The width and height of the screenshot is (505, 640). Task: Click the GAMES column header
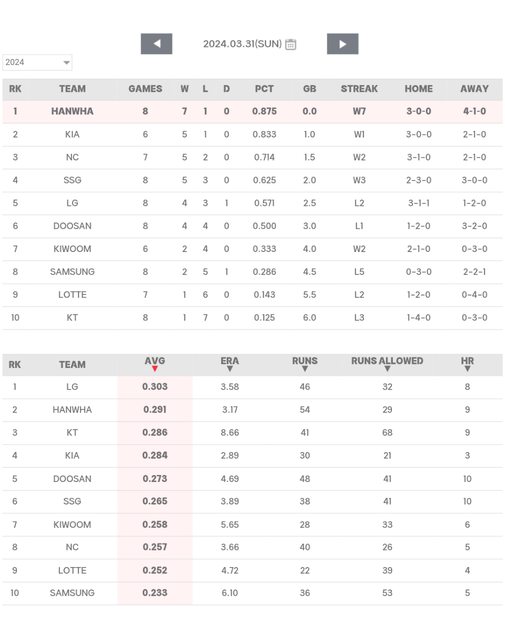(145, 89)
